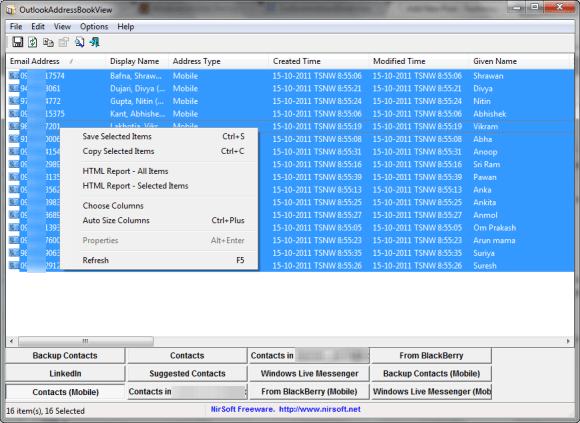580x423 pixels.
Task: Choose Copy Selected Items from context menu
Action: (159, 151)
